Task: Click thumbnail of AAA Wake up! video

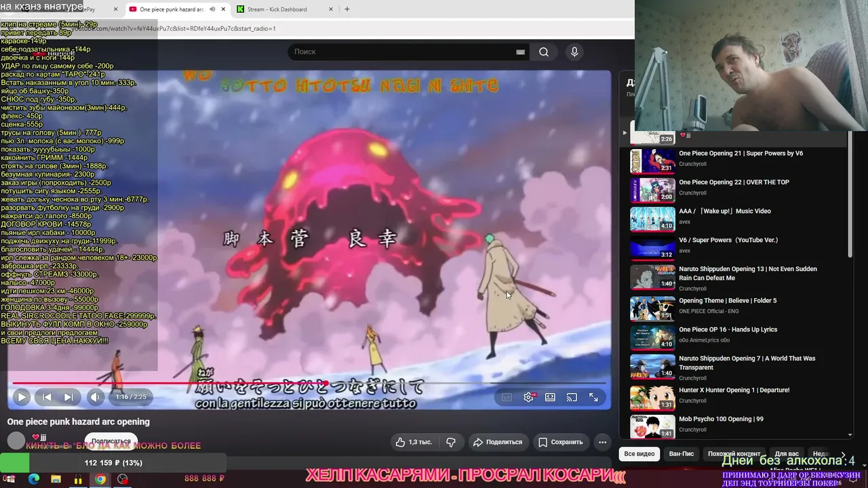Action: coord(652,219)
